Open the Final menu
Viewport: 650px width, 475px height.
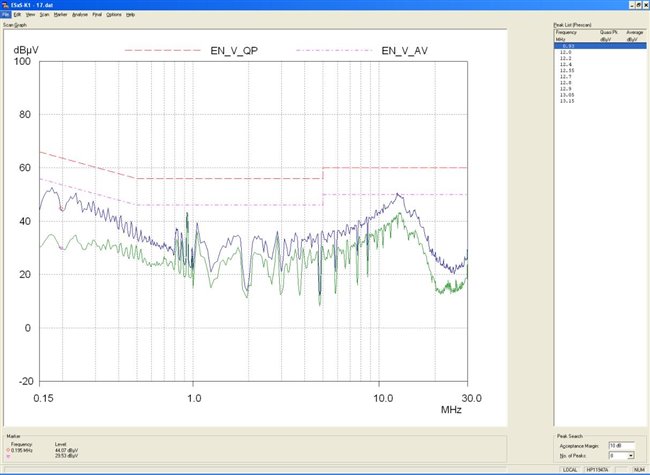[x=97, y=16]
